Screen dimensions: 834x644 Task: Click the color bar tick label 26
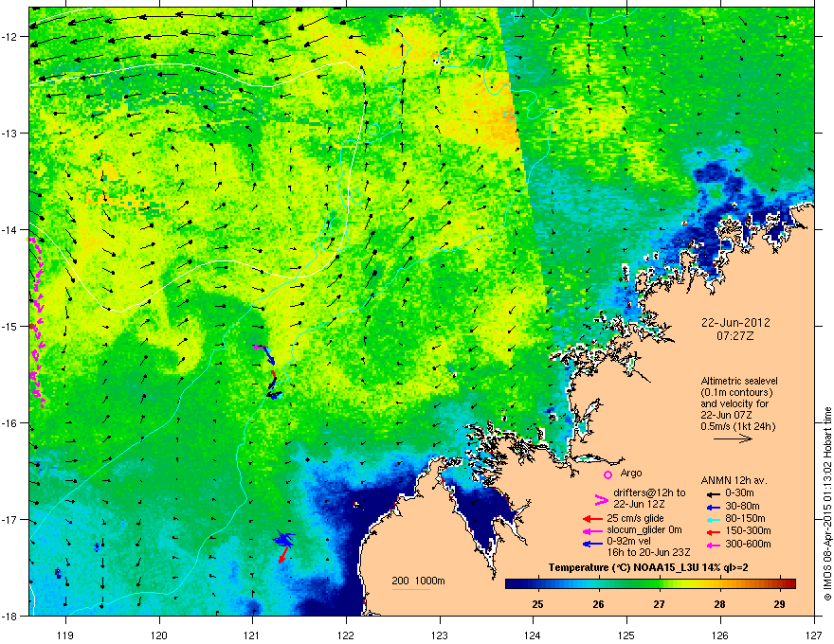point(598,604)
